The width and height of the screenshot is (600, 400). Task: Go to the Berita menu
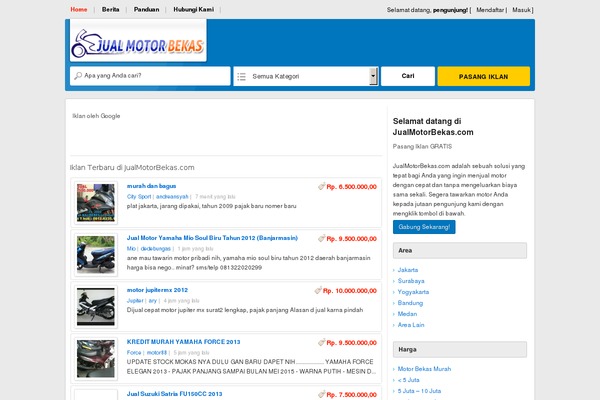coord(111,10)
